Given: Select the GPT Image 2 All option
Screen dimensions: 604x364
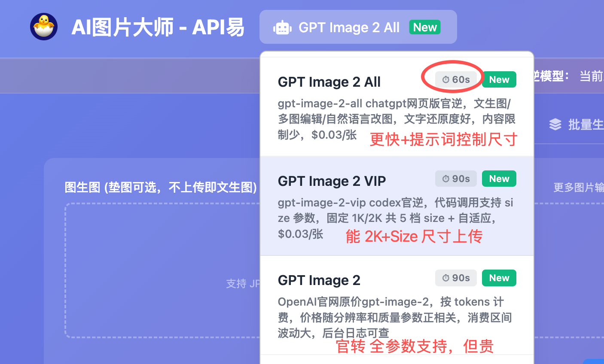Looking at the screenshot, I should (x=397, y=107).
